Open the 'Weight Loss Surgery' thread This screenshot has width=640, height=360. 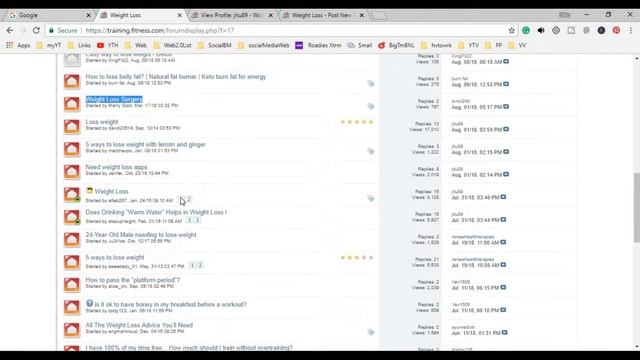(114, 99)
